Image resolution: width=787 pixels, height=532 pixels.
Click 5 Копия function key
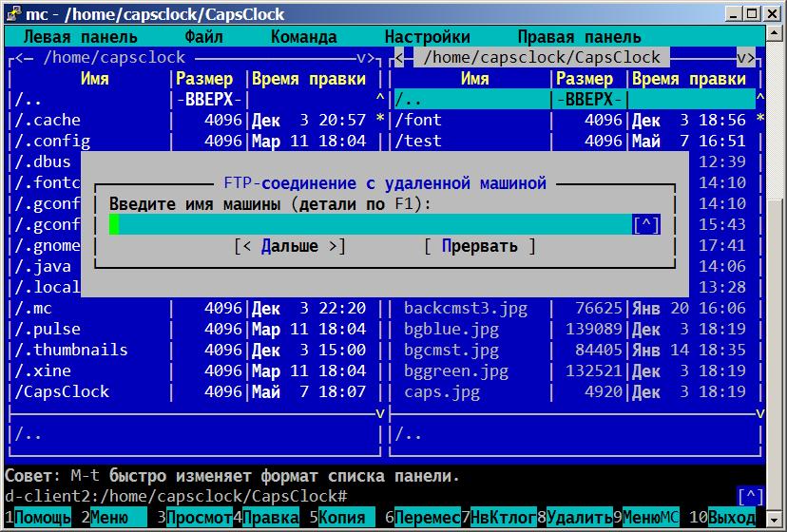342,518
